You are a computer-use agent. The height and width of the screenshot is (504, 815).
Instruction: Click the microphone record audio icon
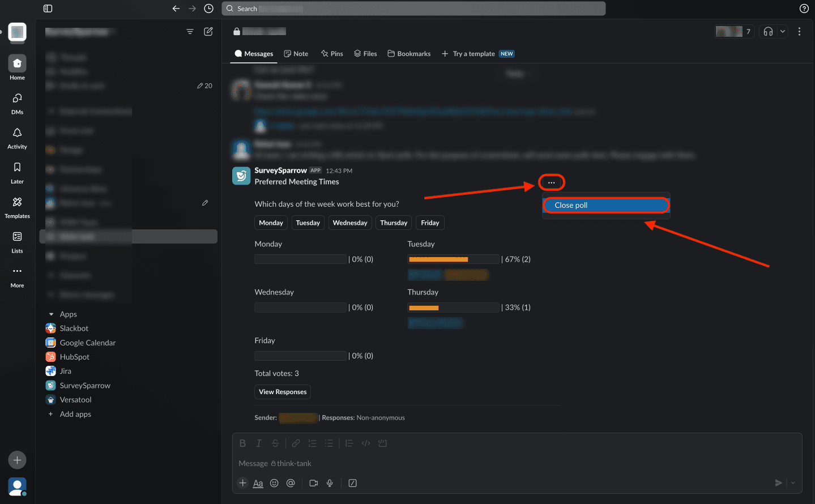tap(330, 483)
